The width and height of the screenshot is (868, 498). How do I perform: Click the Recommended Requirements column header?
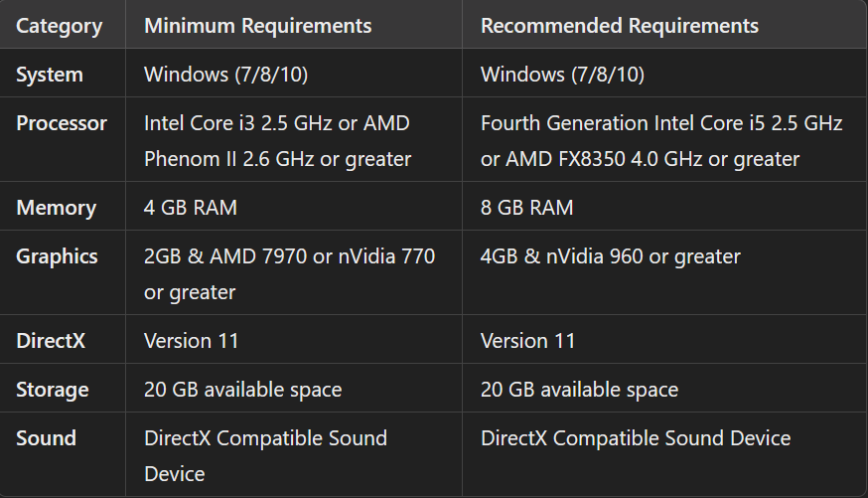(x=619, y=26)
